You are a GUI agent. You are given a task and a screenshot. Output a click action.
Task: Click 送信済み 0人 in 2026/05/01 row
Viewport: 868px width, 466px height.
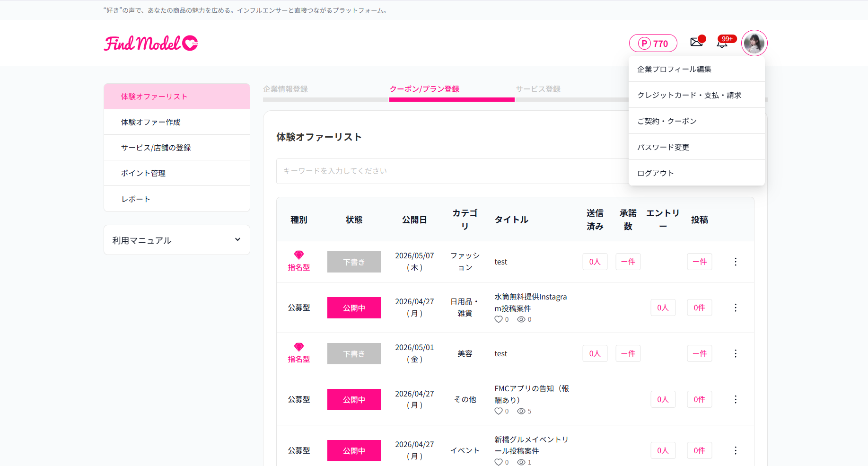tap(595, 353)
